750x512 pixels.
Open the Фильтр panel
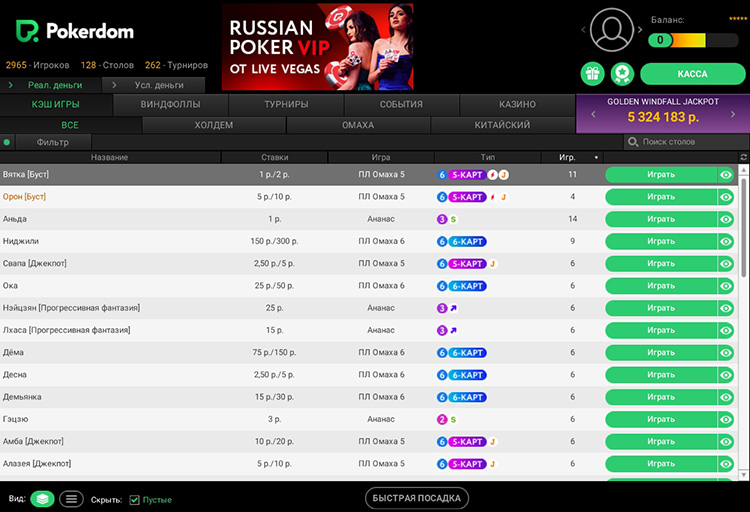coord(53,142)
